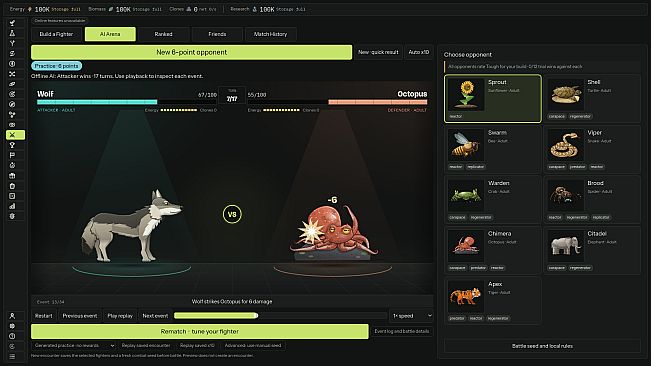The image size is (651, 366).
Task: Switch to the Match History tab
Action: (270, 34)
